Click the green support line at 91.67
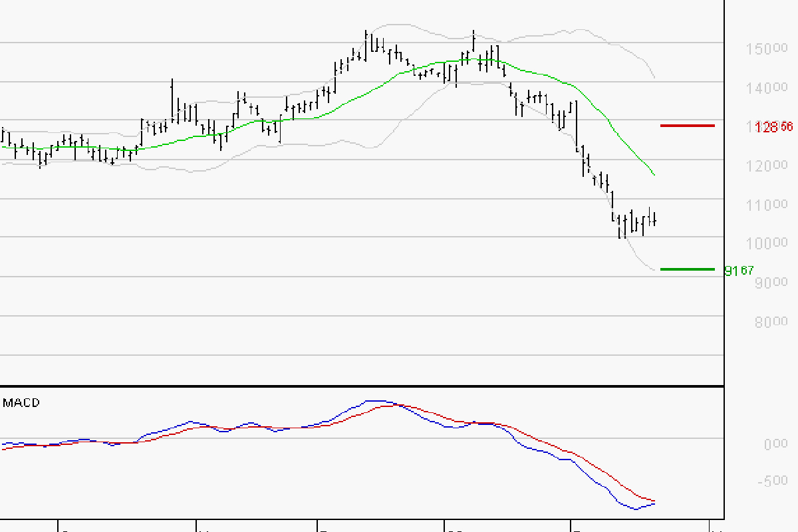Screen dimensions: 798x532 (687, 269)
